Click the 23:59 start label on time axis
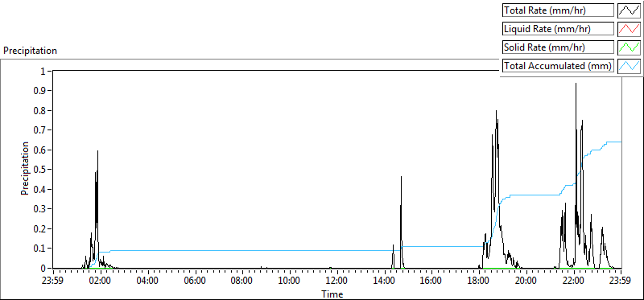 click(53, 282)
